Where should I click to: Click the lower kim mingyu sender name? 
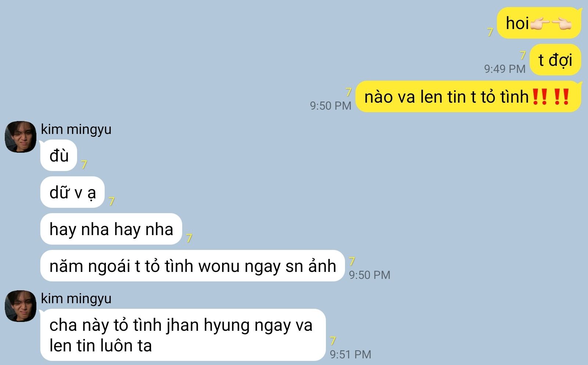coord(76,298)
